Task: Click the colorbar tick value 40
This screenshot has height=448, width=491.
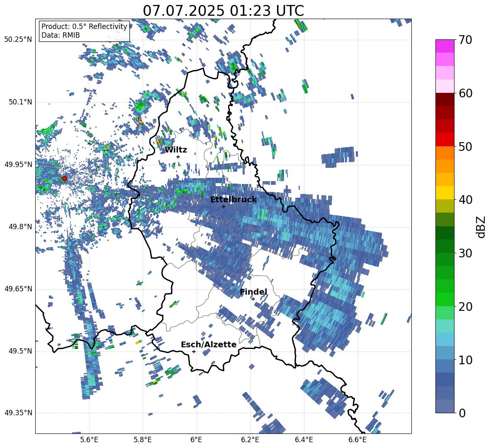Action: click(x=465, y=200)
